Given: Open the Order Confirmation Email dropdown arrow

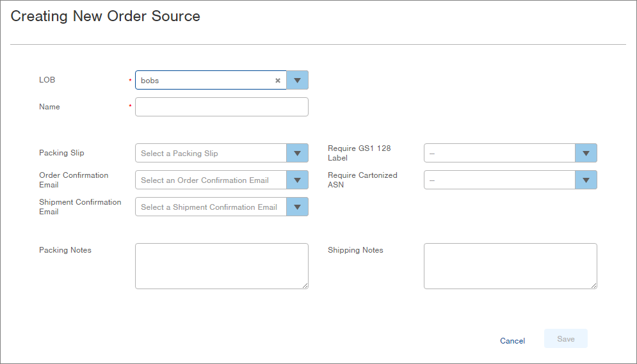Looking at the screenshot, I should point(298,180).
